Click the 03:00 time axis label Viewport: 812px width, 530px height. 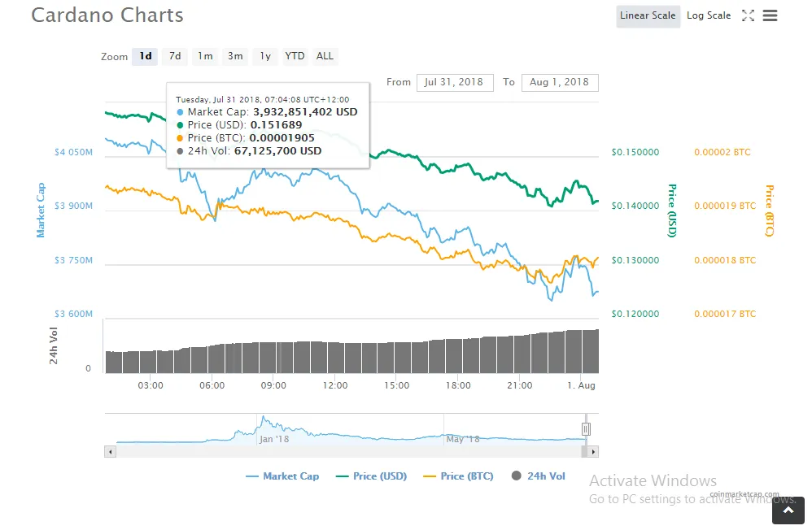[x=151, y=385]
